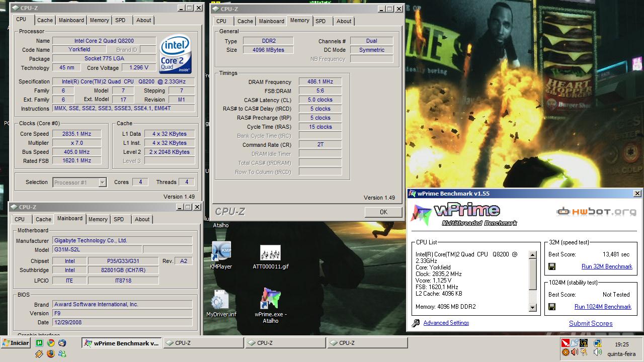
Task: Click the orange gear tray icon
Action: pos(566,352)
